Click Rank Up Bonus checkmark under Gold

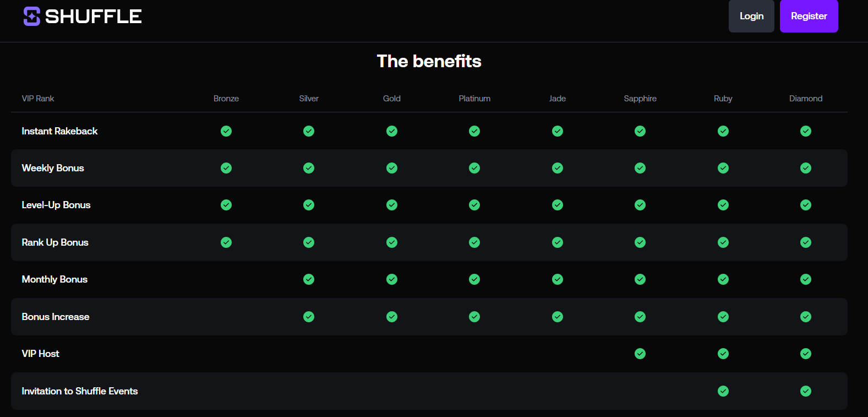coord(392,242)
